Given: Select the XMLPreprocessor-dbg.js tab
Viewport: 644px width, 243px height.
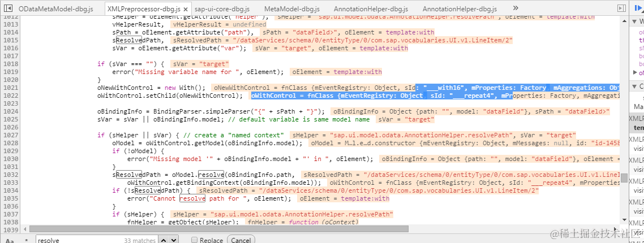Looking at the screenshot, I should [x=143, y=8].
